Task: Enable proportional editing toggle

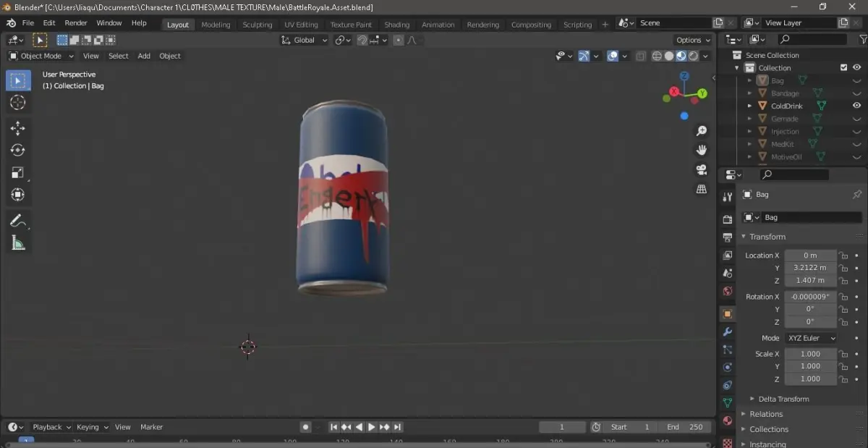Action: coord(398,40)
